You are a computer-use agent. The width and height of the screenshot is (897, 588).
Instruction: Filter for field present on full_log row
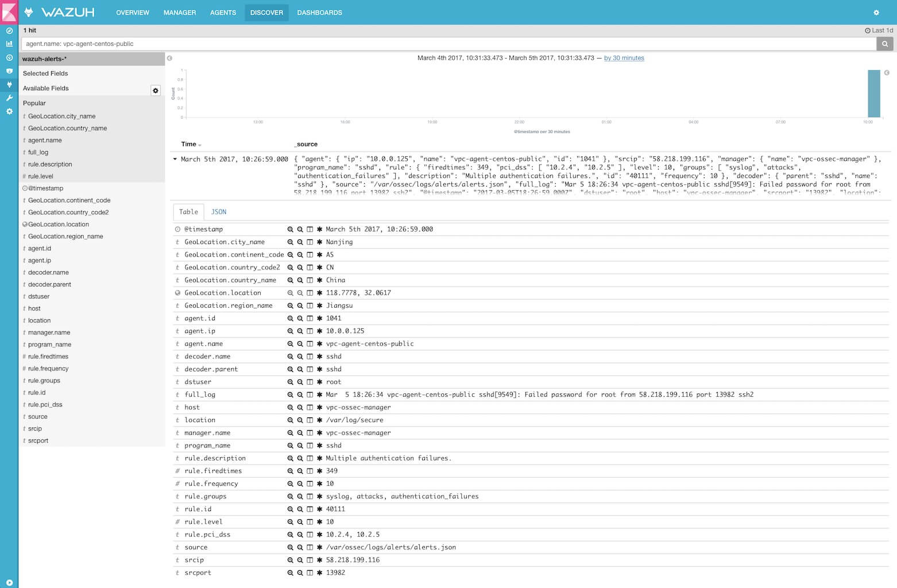(x=319, y=394)
